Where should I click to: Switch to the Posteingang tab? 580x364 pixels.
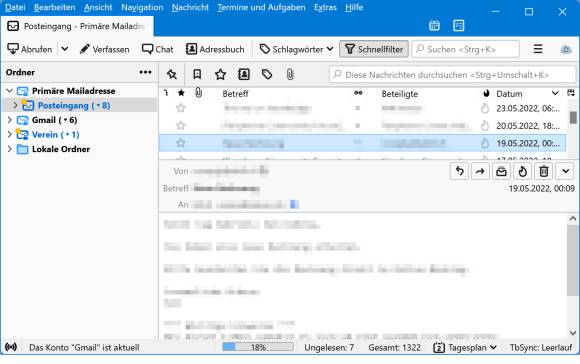click(x=77, y=26)
